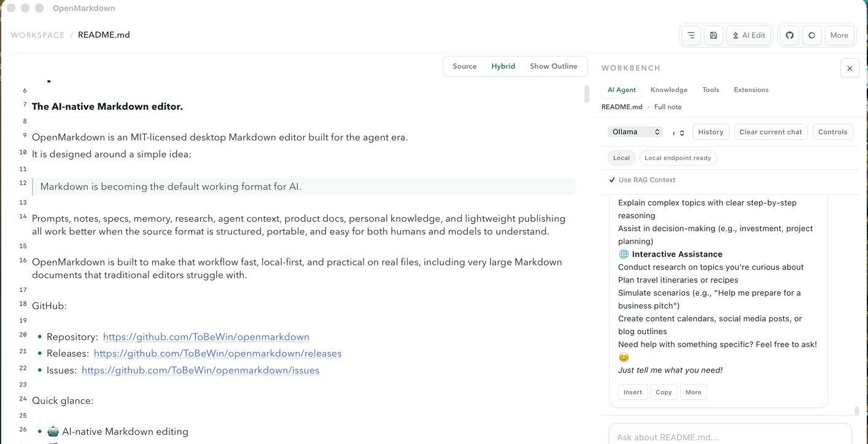The height and width of the screenshot is (444, 868).
Task: Close the Workbench panel with the X icon
Action: coord(850,68)
